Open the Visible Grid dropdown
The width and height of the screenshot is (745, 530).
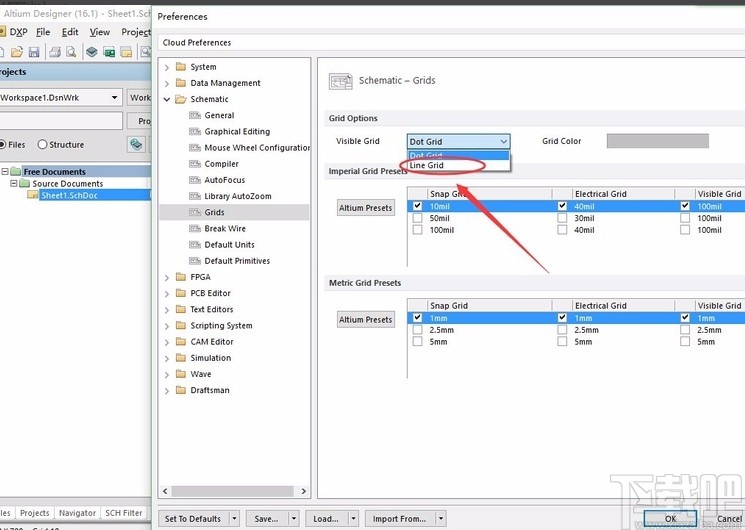(458, 141)
